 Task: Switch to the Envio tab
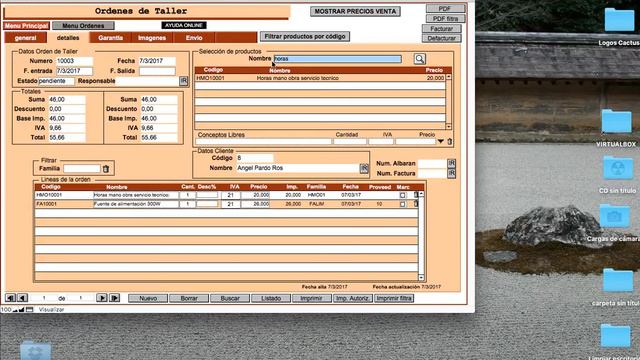[194, 38]
